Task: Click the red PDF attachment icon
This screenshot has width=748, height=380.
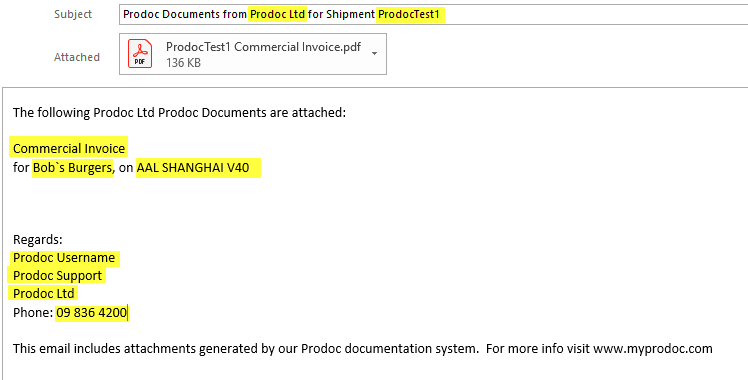Action: pos(140,54)
